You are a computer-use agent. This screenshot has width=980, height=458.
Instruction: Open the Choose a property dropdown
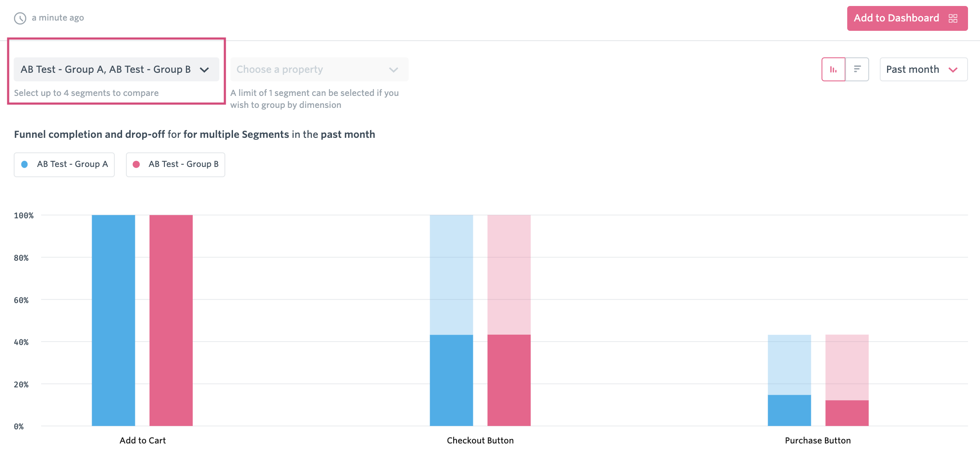click(319, 69)
